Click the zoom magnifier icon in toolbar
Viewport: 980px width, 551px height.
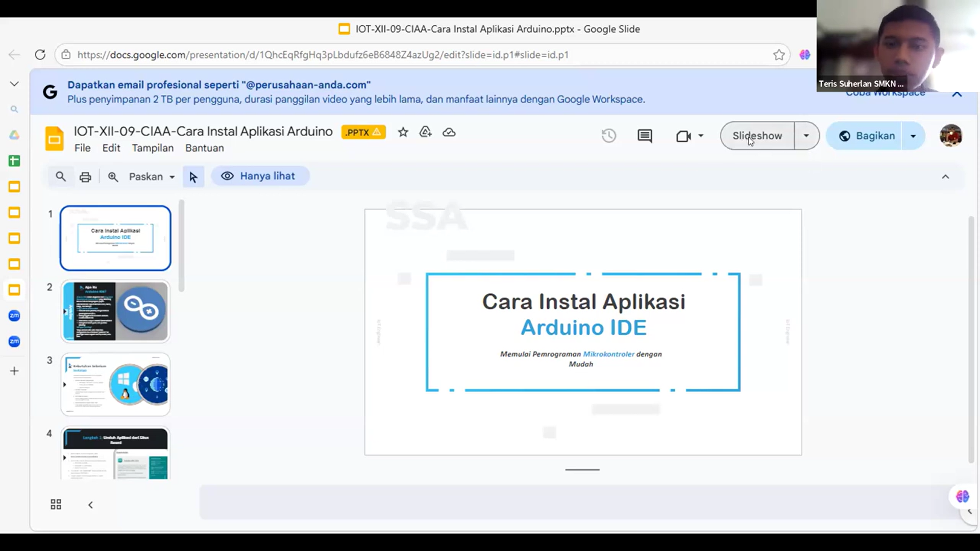(113, 177)
